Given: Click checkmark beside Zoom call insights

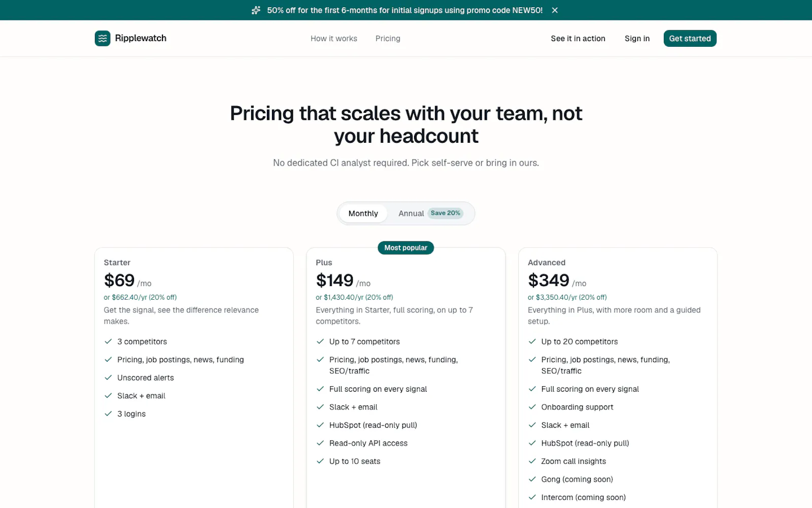Looking at the screenshot, I should [x=532, y=461].
